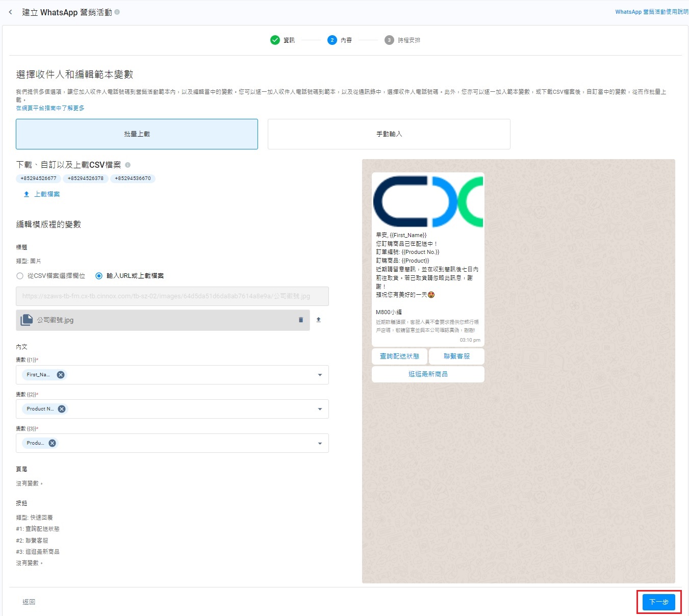This screenshot has height=616, width=689.
Task: Click the back arrow beside page title
Action: click(10, 12)
